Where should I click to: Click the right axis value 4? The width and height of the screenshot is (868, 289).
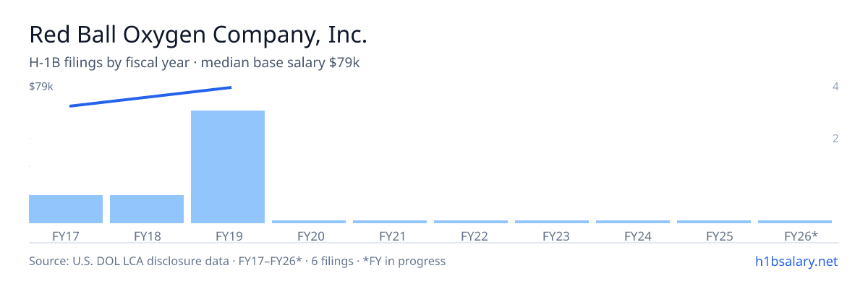pos(835,87)
